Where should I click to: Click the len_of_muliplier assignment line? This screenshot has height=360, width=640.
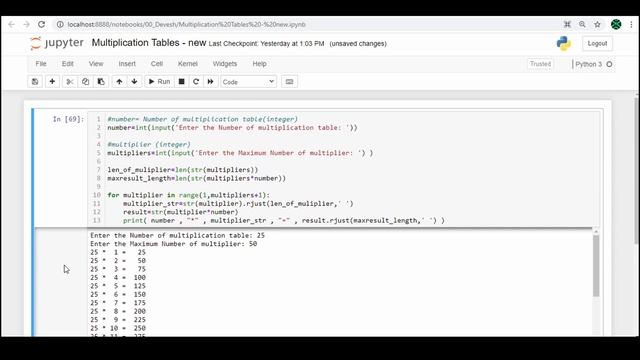coord(182,170)
